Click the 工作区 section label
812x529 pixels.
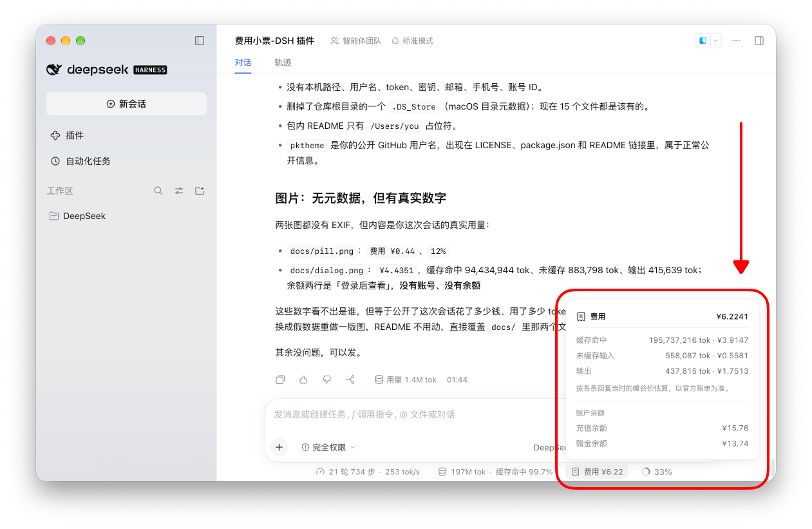point(60,191)
